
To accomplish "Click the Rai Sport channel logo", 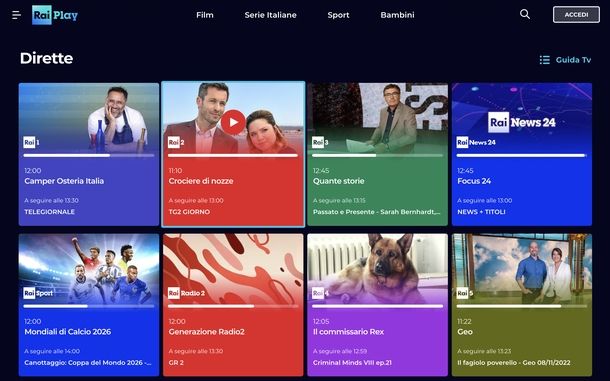I will (38, 293).
